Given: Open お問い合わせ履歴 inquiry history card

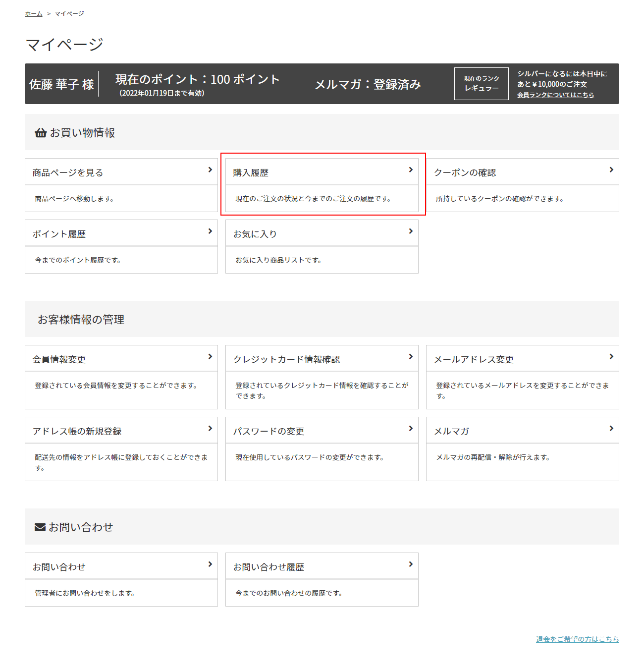Looking at the screenshot, I should point(322,579).
